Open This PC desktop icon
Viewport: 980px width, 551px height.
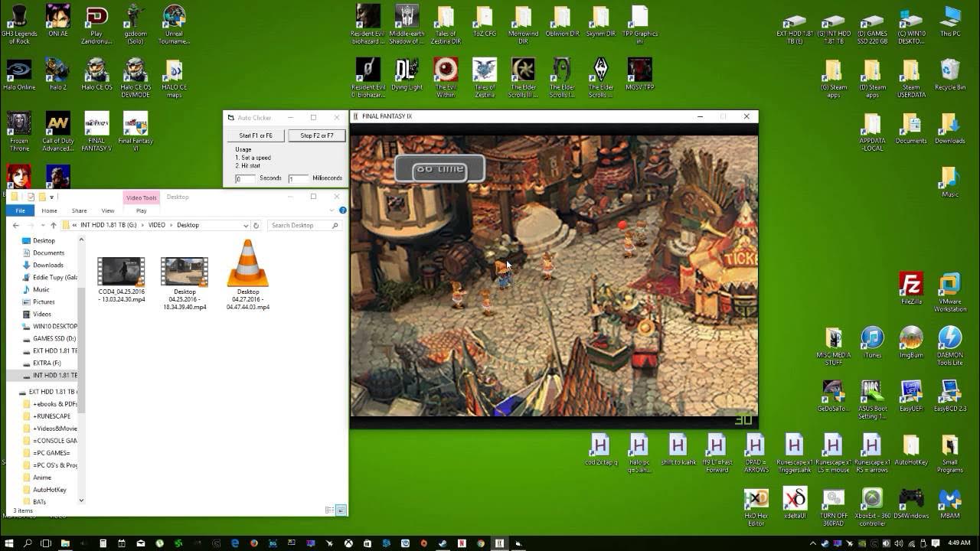(950, 21)
